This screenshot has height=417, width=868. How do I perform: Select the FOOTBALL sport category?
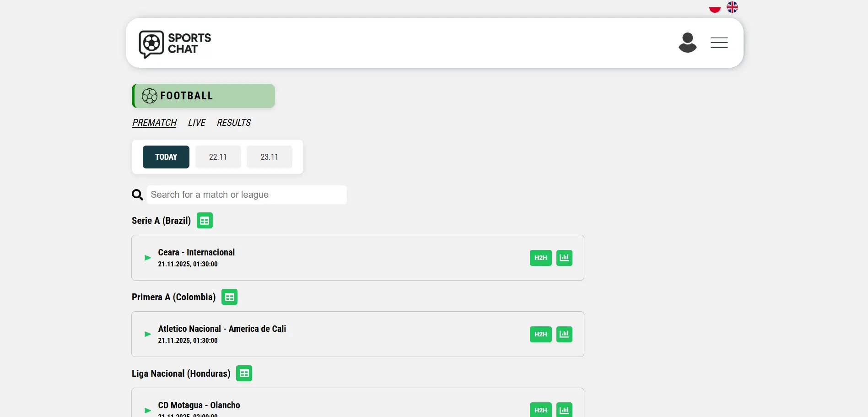coord(204,96)
